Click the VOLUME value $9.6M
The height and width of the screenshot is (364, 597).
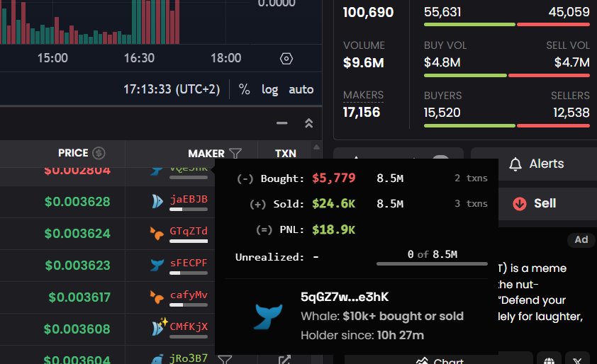363,63
